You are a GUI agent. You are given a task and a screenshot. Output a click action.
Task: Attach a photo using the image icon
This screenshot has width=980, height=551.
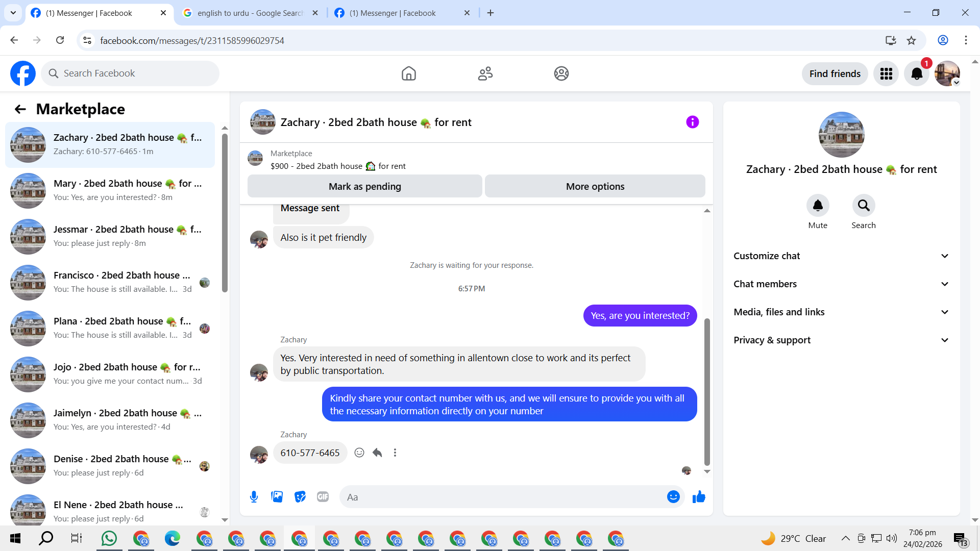(x=277, y=497)
